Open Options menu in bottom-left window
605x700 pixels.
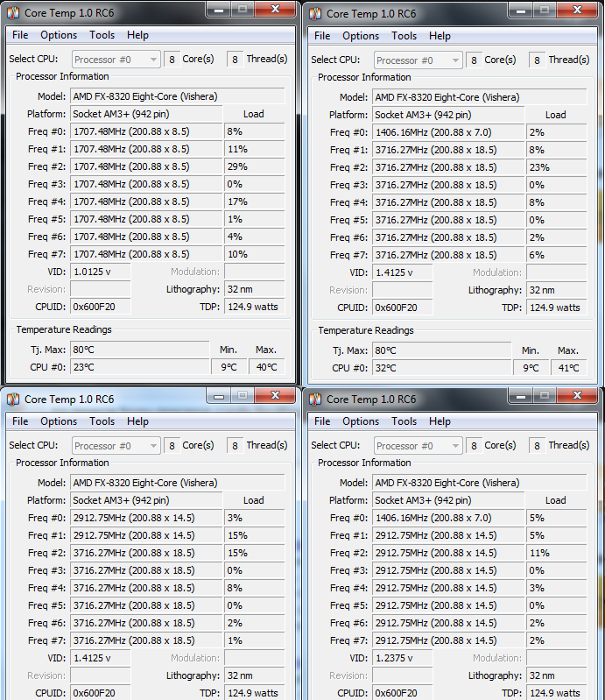click(59, 421)
